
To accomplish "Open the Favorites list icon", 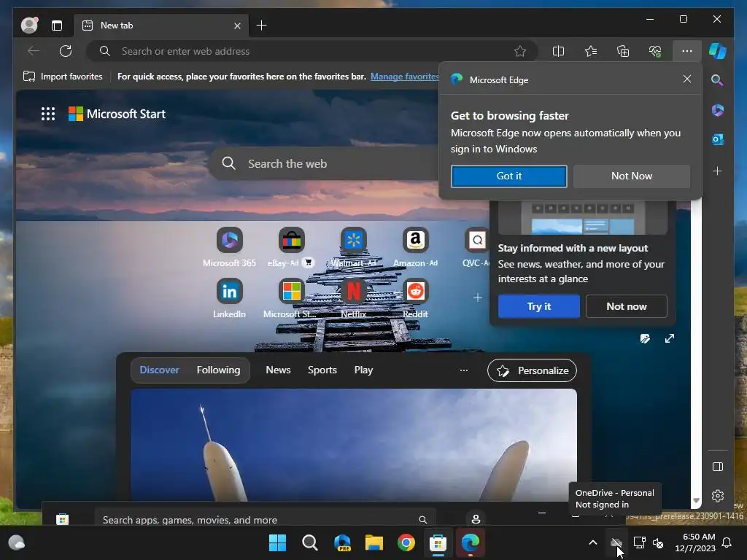I will click(x=591, y=51).
